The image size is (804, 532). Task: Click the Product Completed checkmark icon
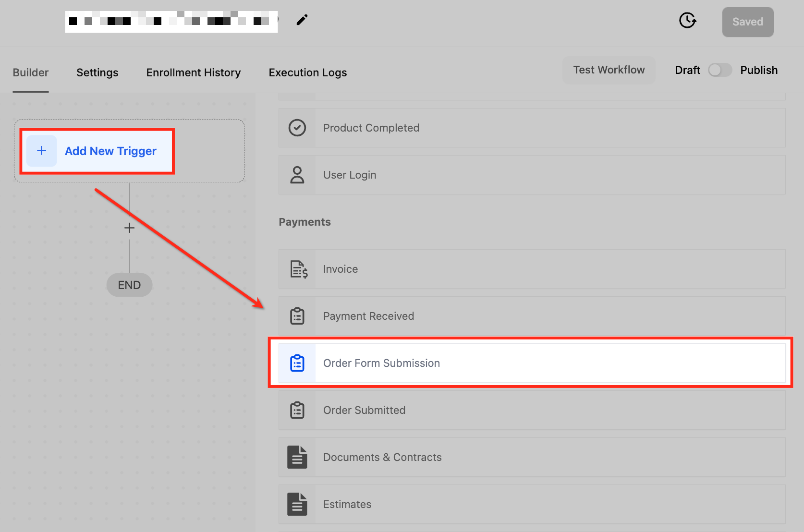pos(297,128)
